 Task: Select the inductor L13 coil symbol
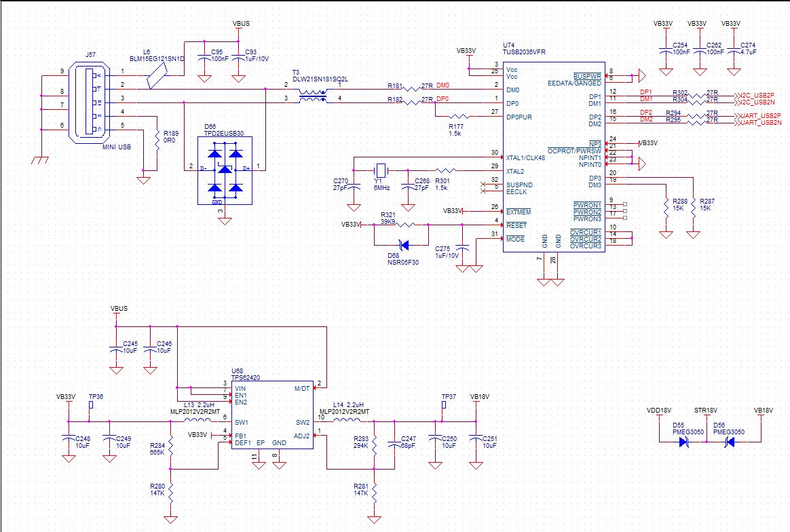point(197,419)
